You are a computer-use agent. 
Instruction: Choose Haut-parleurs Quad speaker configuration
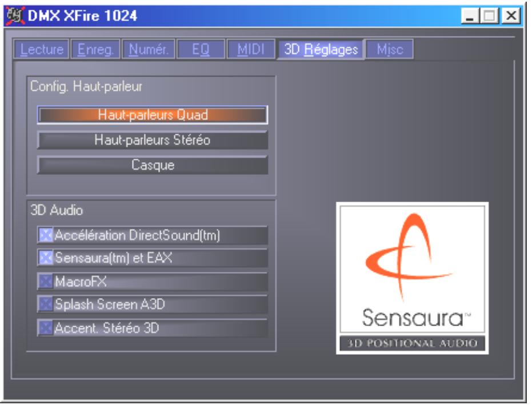[x=153, y=115]
